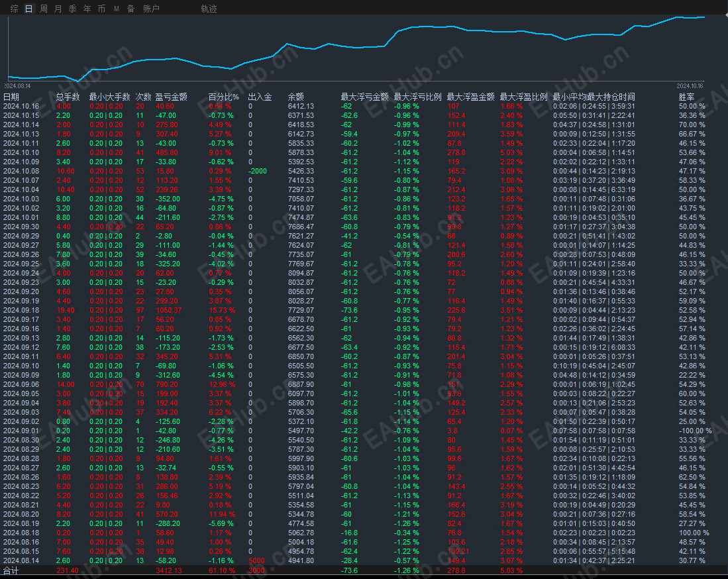Click the 最小|大手数 column header
This screenshot has height=579, width=728.
(109, 97)
